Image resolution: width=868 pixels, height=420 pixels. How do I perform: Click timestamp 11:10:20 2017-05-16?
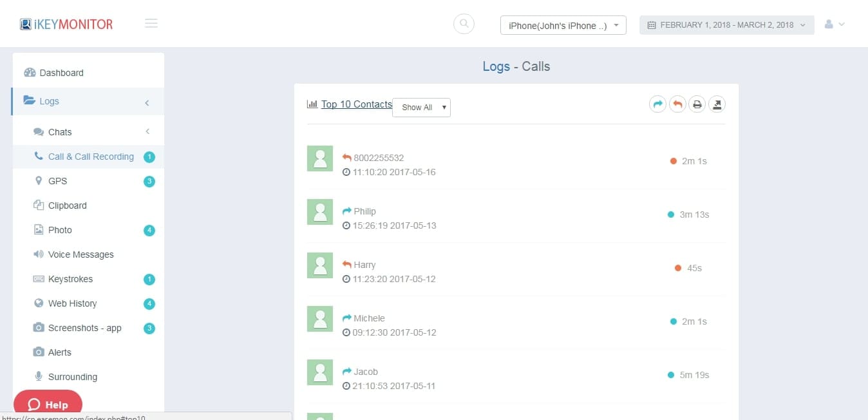[393, 172]
